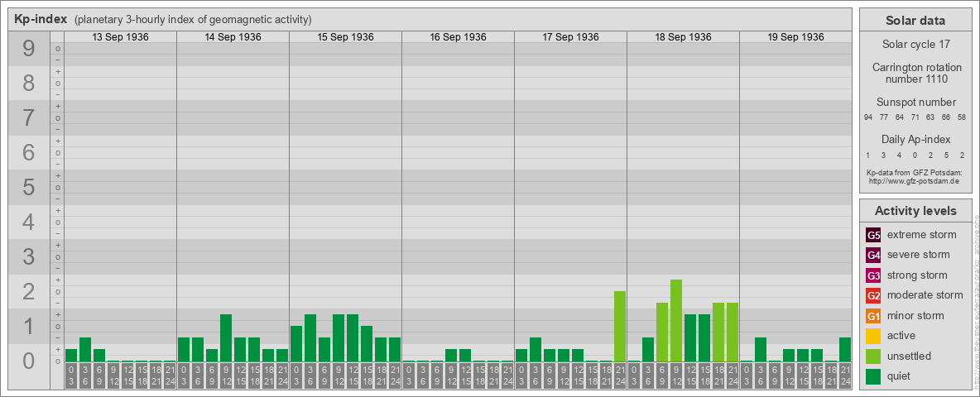Click the G3 strong storm legend badge
980x397 pixels.
pos(873,275)
